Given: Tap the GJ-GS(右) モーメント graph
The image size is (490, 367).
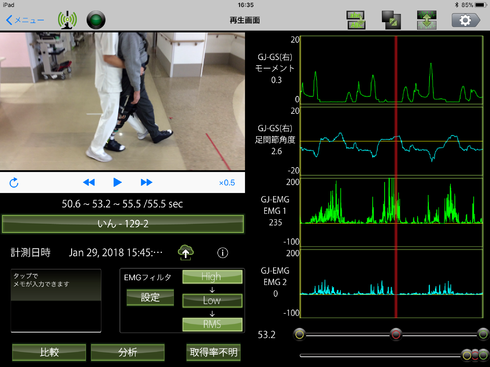Looking at the screenshot, I should 392,69.
